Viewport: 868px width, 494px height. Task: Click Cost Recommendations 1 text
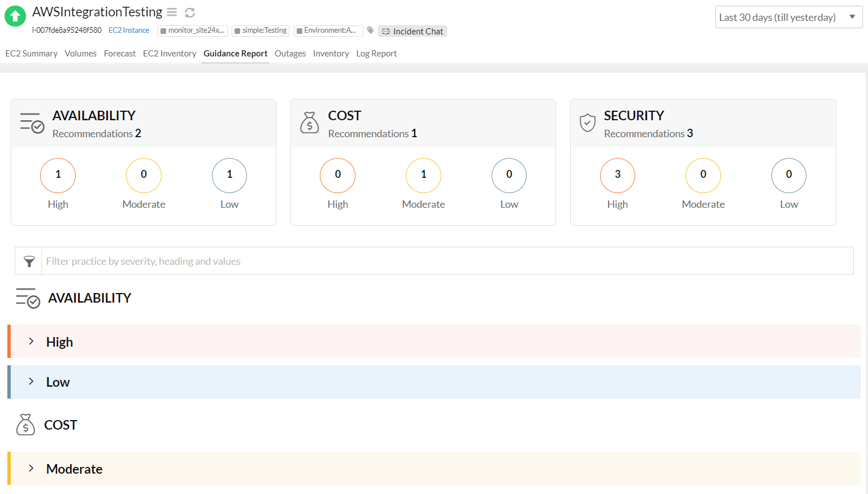click(x=372, y=134)
